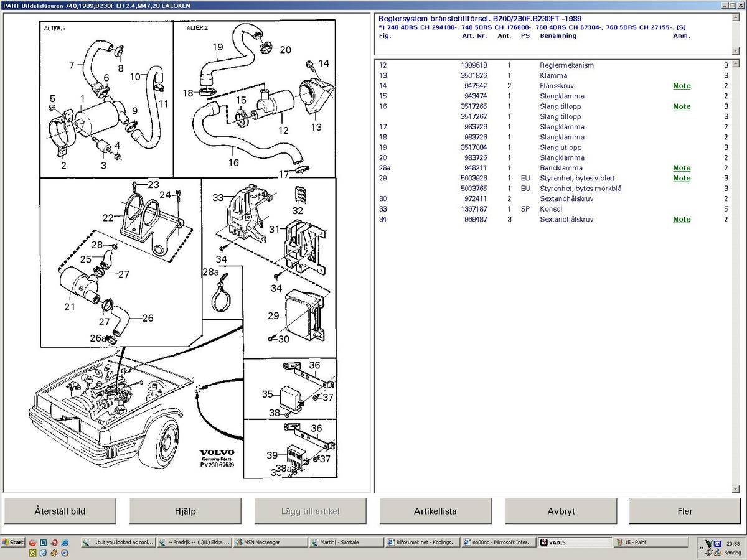Open the Note link for Flänsskruv

tap(682, 86)
